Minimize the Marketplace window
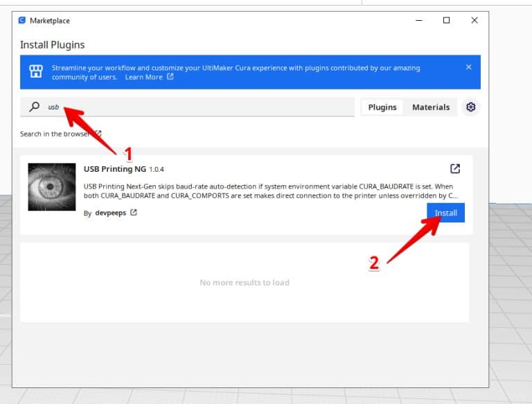The width and height of the screenshot is (532, 404). tap(419, 20)
